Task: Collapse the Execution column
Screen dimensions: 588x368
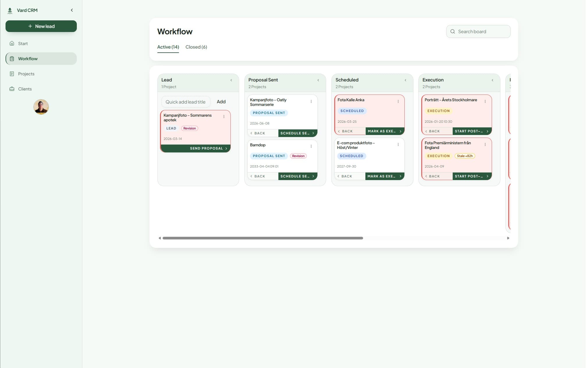Action: [492, 80]
